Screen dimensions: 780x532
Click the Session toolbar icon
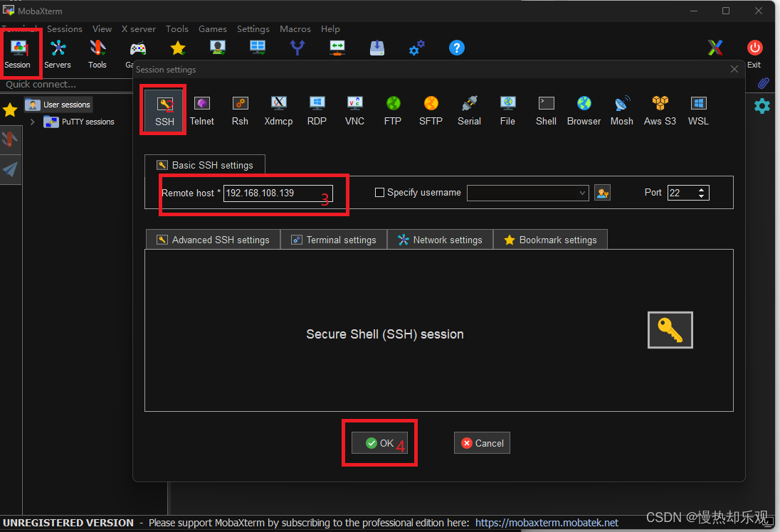pyautogui.click(x=18, y=54)
